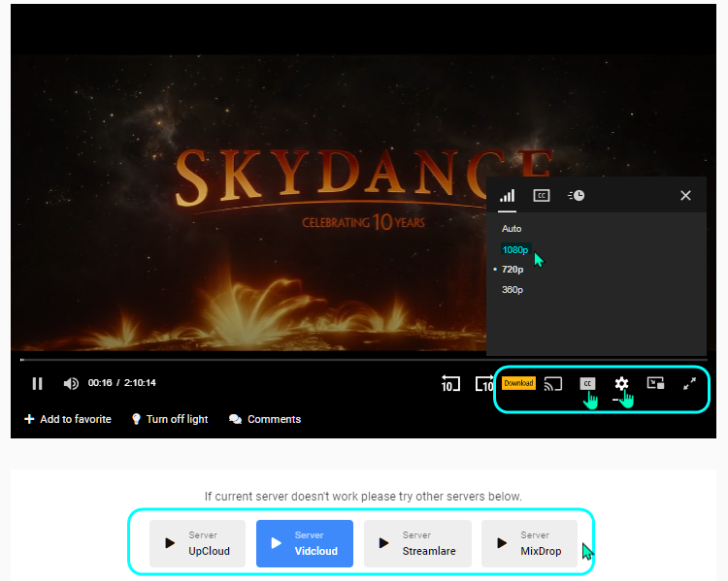The height and width of the screenshot is (581, 728).
Task: Select 720p quality
Action: [513, 269]
